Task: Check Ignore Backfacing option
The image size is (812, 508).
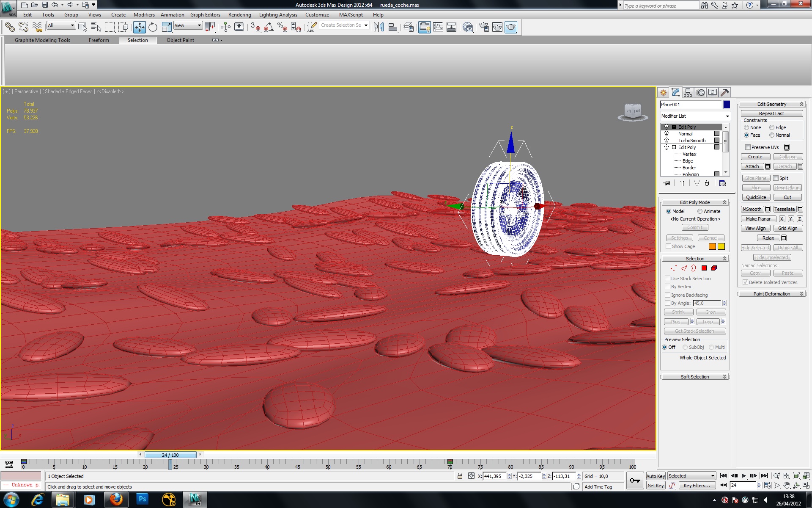Action: (x=667, y=295)
